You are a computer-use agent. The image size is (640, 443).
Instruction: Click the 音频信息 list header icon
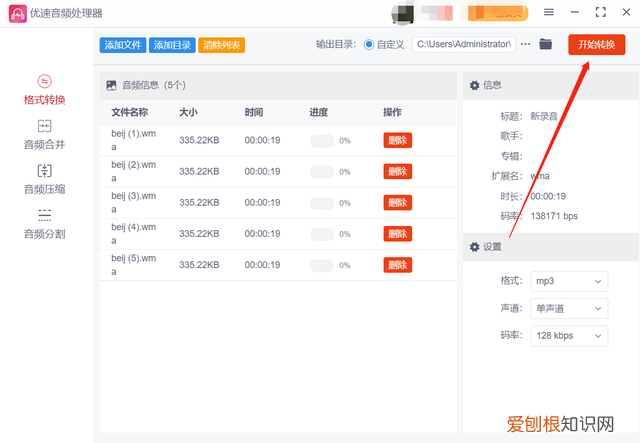(x=111, y=85)
